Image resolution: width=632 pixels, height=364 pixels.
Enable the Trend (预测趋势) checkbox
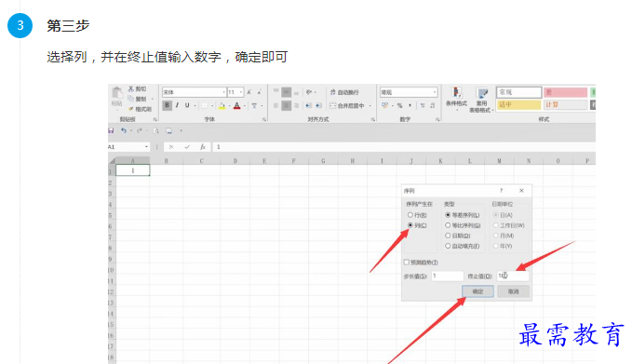point(407,263)
